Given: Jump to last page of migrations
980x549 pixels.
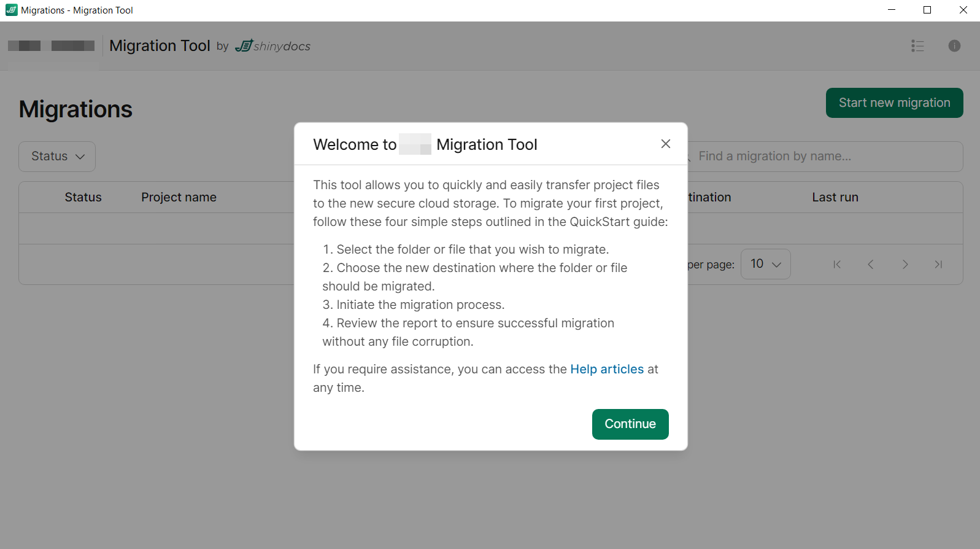Looking at the screenshot, I should 938,265.
